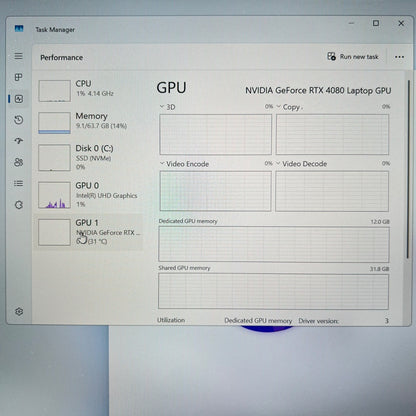The image size is (416, 416).
Task: Click the GPU 0 thumbnail graph
Action: tap(54, 195)
